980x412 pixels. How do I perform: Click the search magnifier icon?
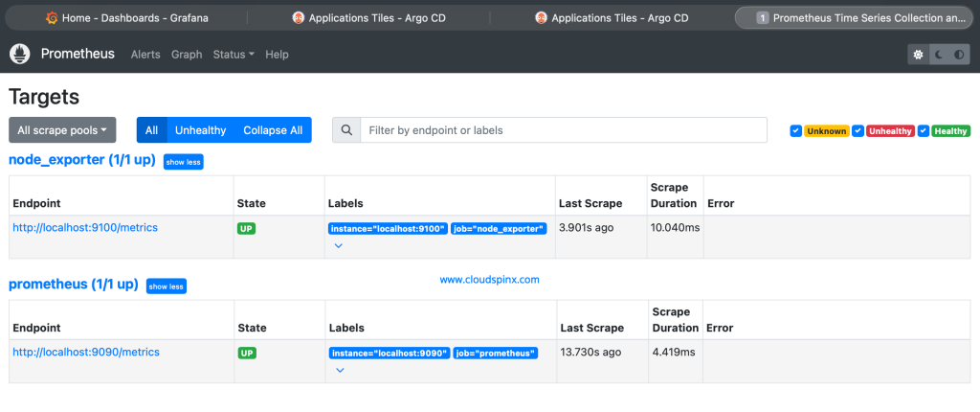click(x=346, y=130)
